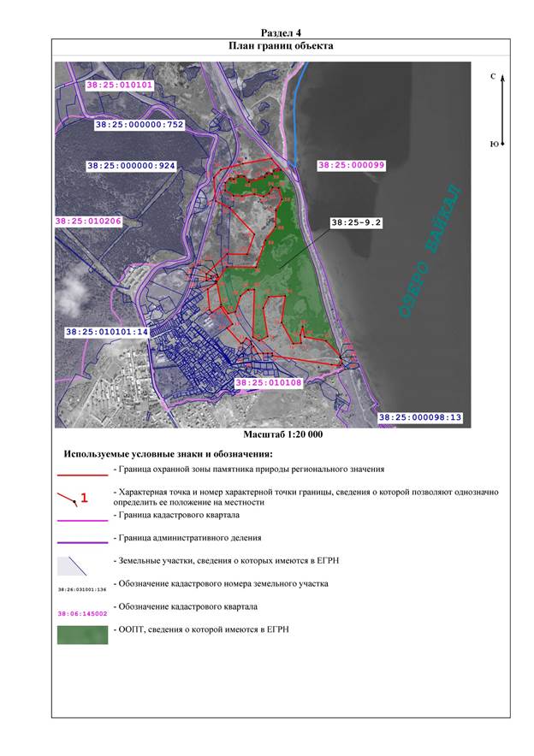534x756 pixels.
Task: Click the title 'План границ объекта'
Action: pyautogui.click(x=281, y=46)
